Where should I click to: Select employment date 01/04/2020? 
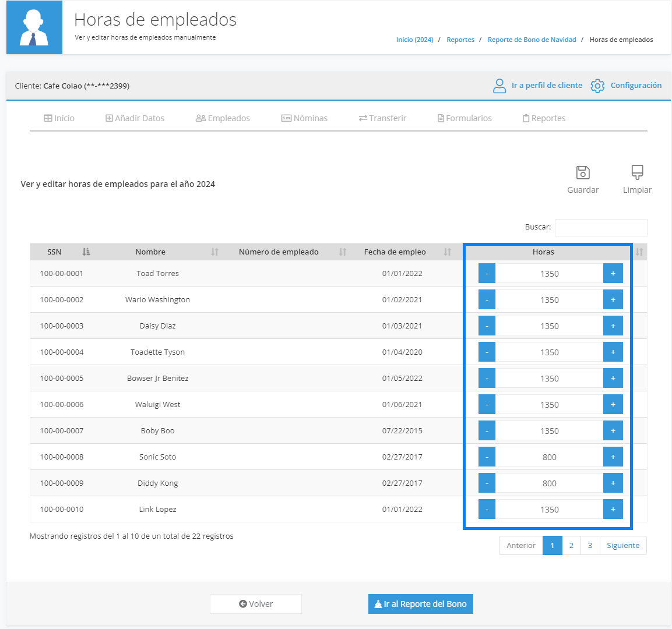(x=402, y=352)
